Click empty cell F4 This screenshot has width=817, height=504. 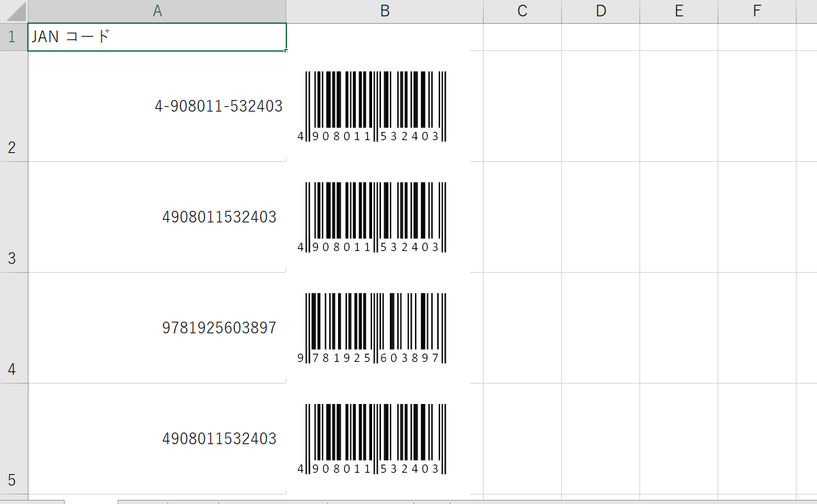757,328
